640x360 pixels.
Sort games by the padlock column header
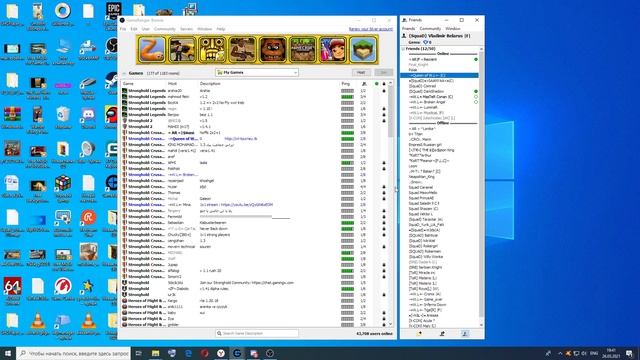pos(384,84)
